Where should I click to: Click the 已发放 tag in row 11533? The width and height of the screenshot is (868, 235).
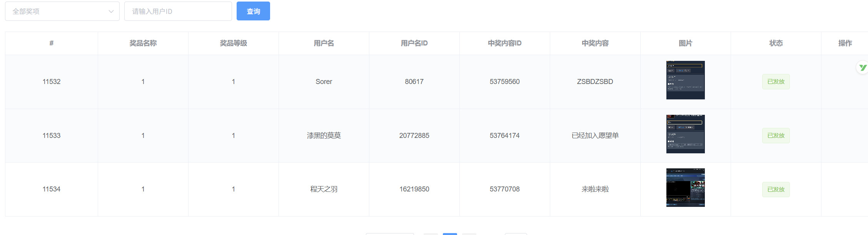point(776,136)
